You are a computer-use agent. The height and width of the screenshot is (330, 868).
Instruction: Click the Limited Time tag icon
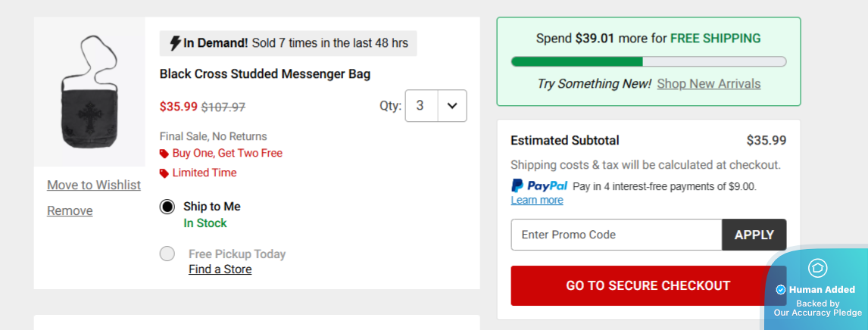click(164, 173)
